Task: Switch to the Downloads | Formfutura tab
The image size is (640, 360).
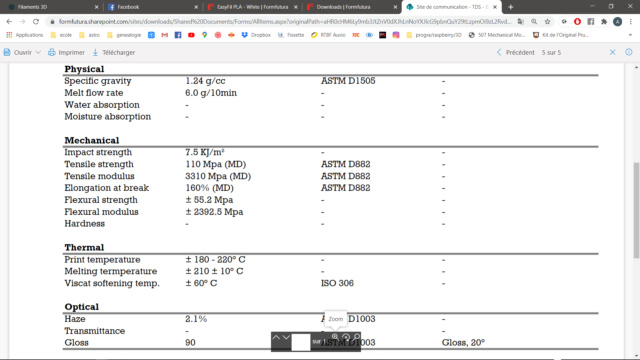Action: point(351,7)
